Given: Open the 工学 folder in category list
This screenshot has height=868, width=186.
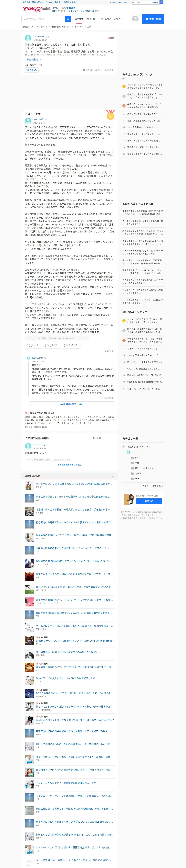Looking at the screenshot, I should click(132, 463).
